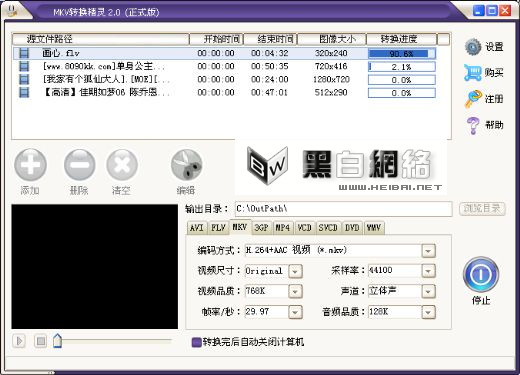The image size is (520, 375).
Task: Open the 帮助 question mark icon
Action: coord(473,125)
